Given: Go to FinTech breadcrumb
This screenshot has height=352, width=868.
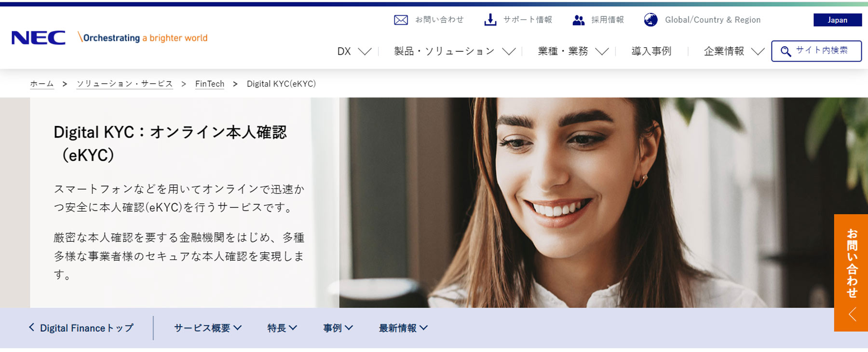Looking at the screenshot, I should pos(210,84).
